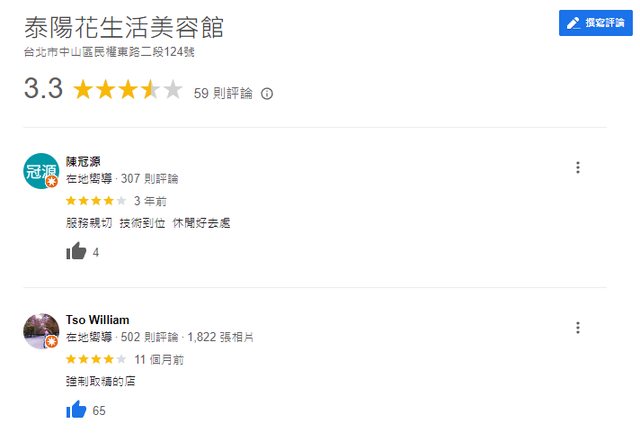
Task: Open reviewer name Tso William
Action: pyautogui.click(x=97, y=320)
